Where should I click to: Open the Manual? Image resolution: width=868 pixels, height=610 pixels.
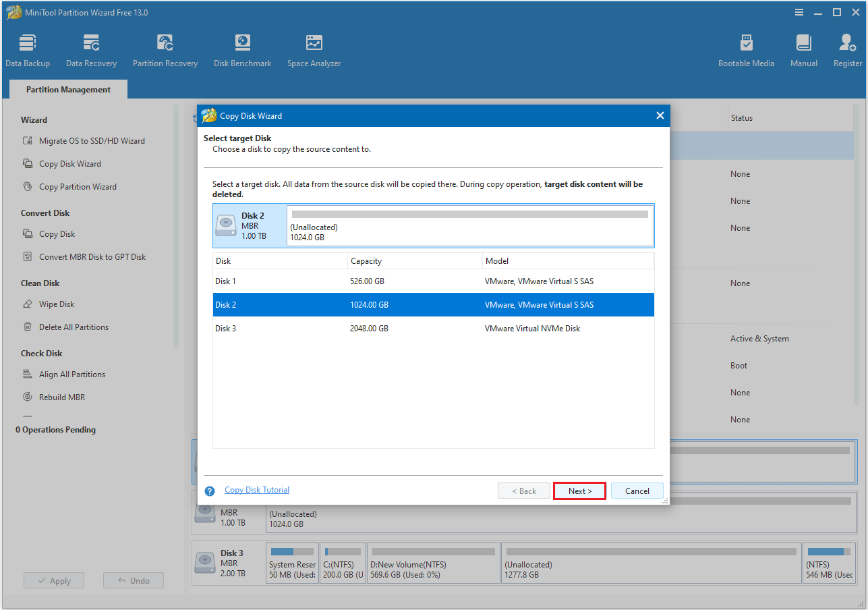click(803, 49)
